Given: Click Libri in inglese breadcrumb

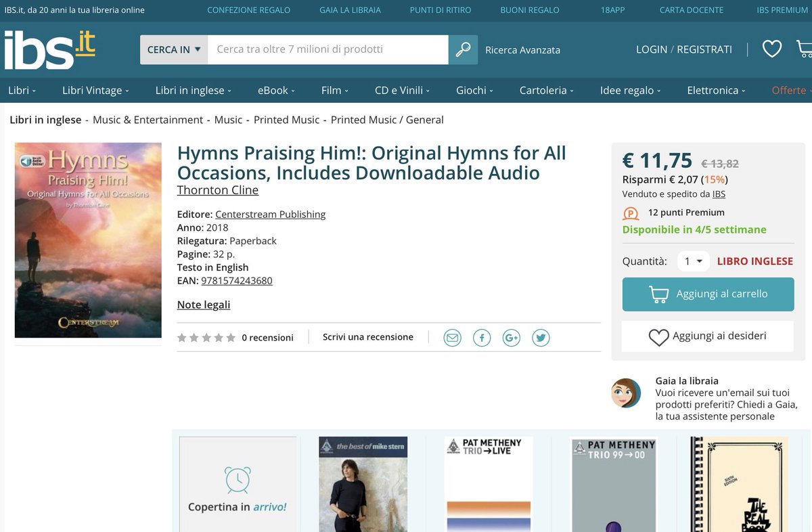Looking at the screenshot, I should pyautogui.click(x=45, y=120).
